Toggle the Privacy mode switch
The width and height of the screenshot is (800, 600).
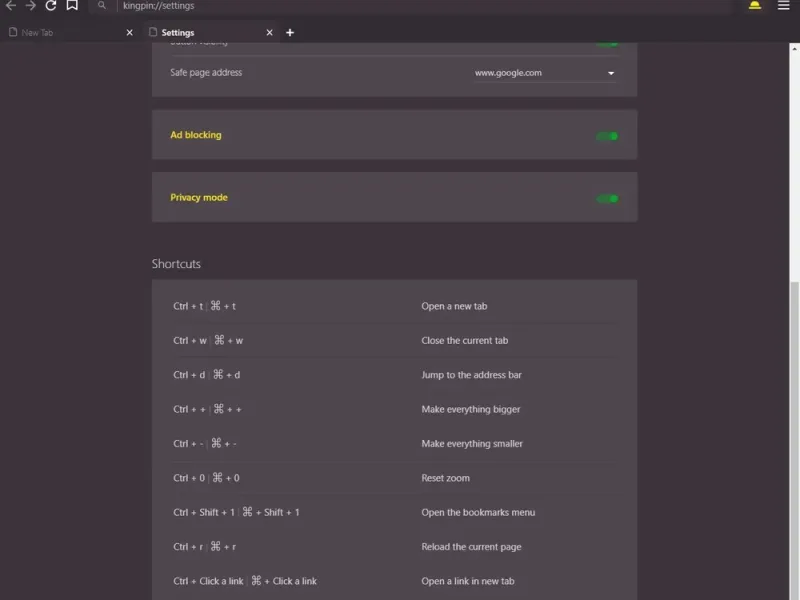pos(607,198)
